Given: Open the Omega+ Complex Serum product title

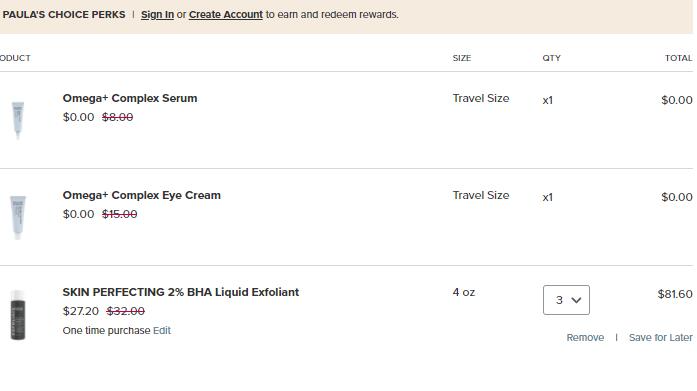Looking at the screenshot, I should 130,98.
